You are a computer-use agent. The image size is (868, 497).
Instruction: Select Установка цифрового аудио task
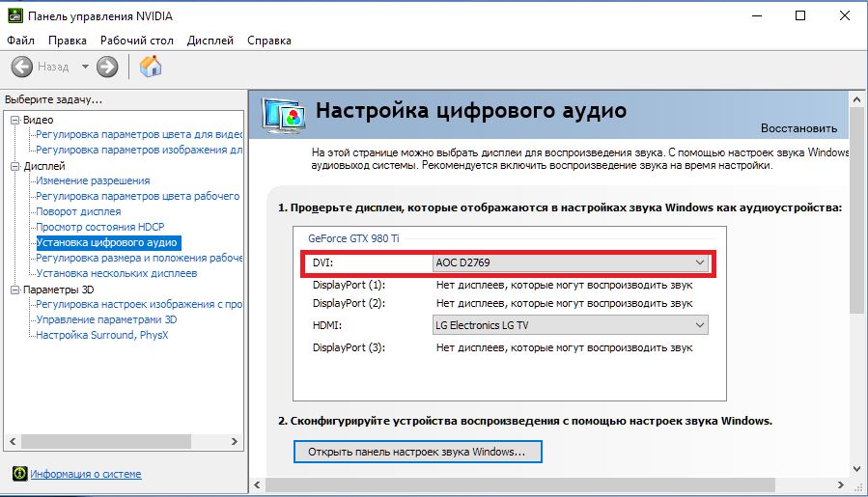[108, 242]
